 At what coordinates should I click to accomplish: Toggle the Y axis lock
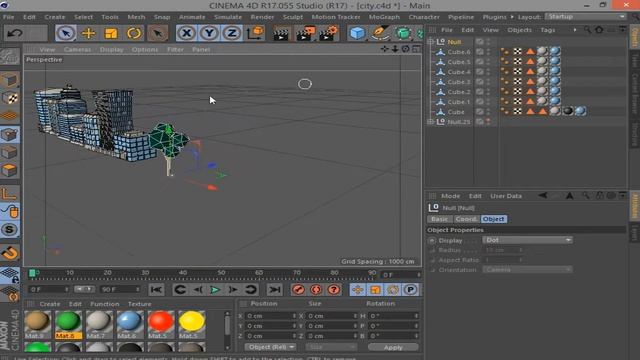209,33
